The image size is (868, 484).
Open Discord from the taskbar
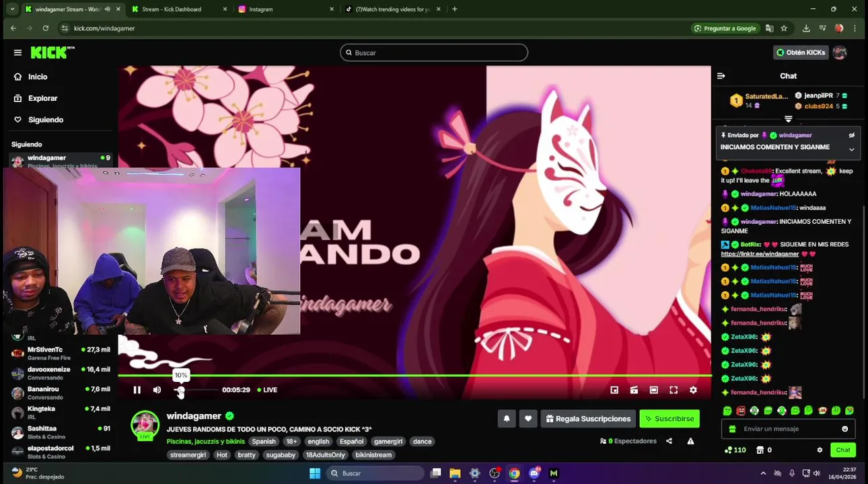tap(534, 473)
